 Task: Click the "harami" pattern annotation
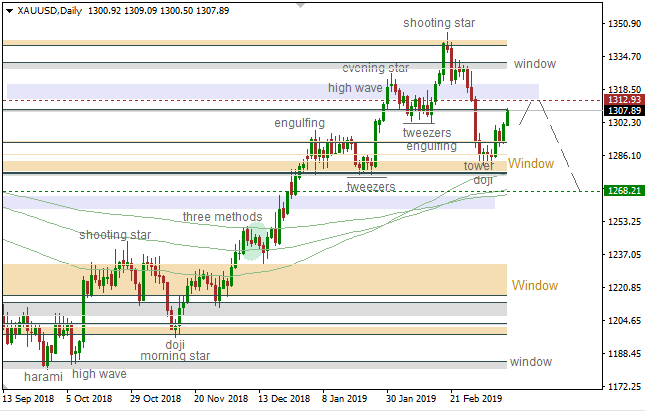click(44, 376)
